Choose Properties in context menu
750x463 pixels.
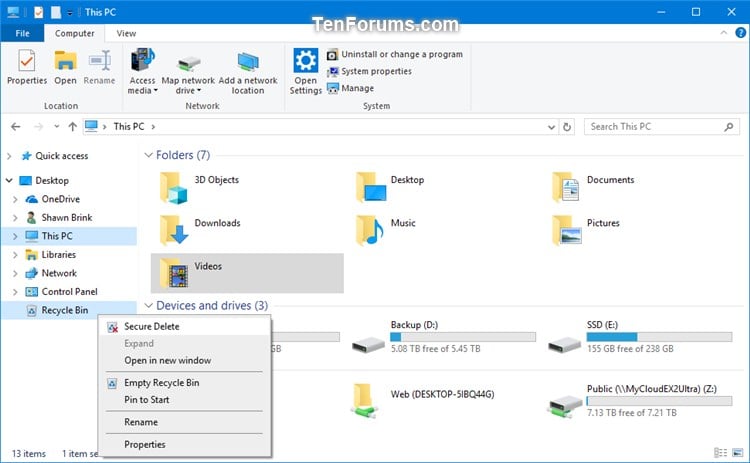[185, 445]
